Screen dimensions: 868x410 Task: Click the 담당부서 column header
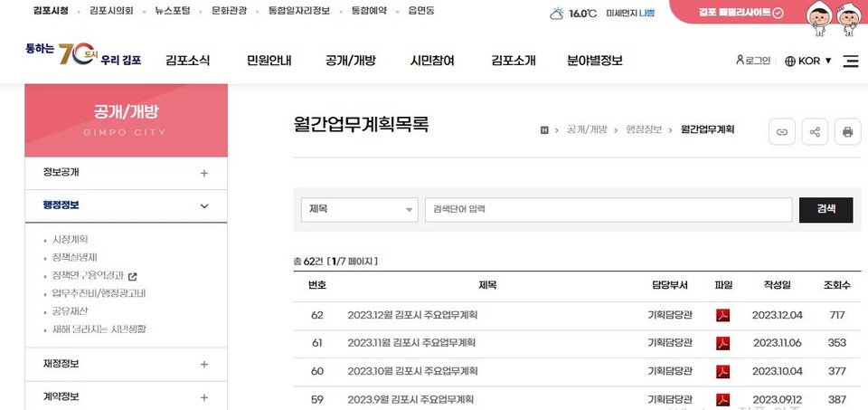pyautogui.click(x=670, y=285)
